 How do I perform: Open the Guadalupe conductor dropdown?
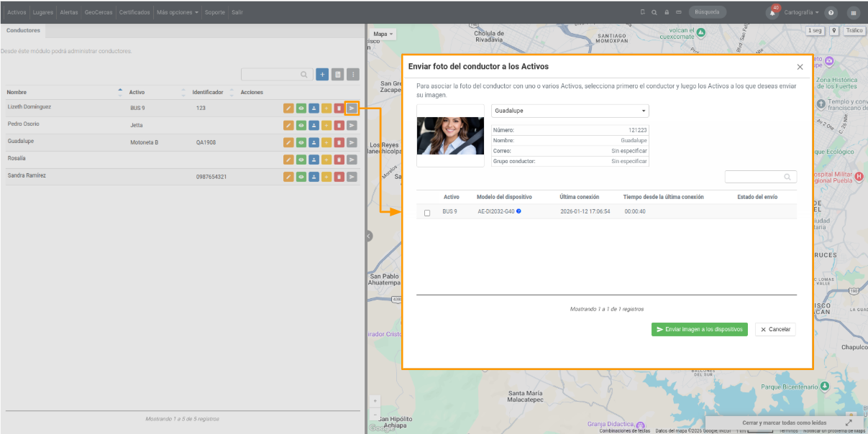tap(570, 111)
